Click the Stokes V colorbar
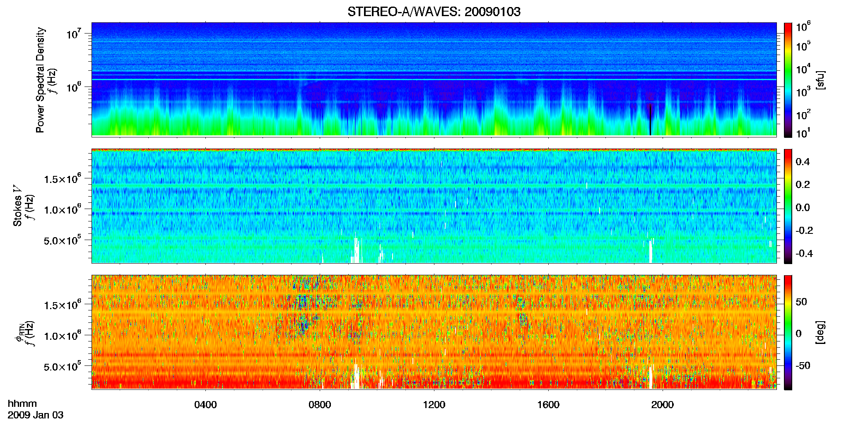This screenshot has height=447, width=868. point(788,206)
